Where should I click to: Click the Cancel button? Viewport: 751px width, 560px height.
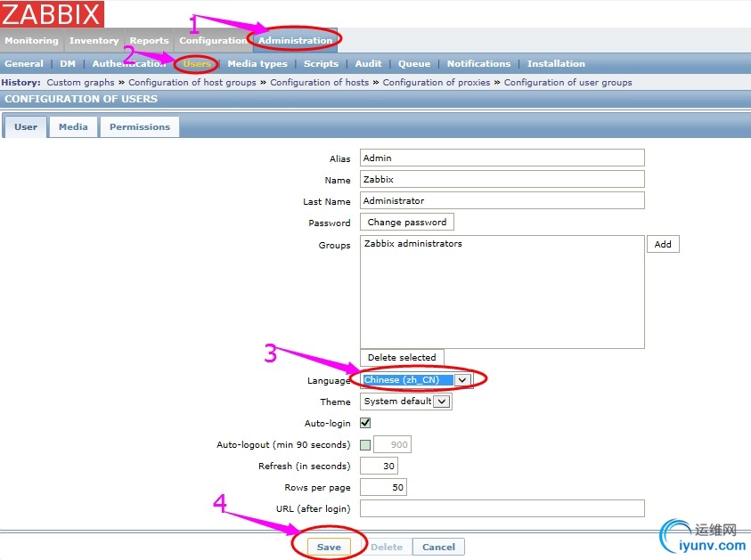(438, 547)
